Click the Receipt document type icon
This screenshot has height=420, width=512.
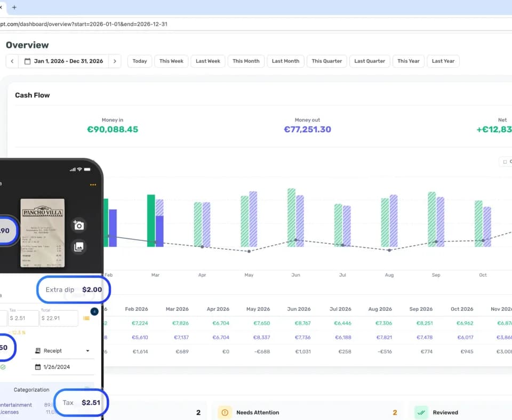[x=38, y=351]
